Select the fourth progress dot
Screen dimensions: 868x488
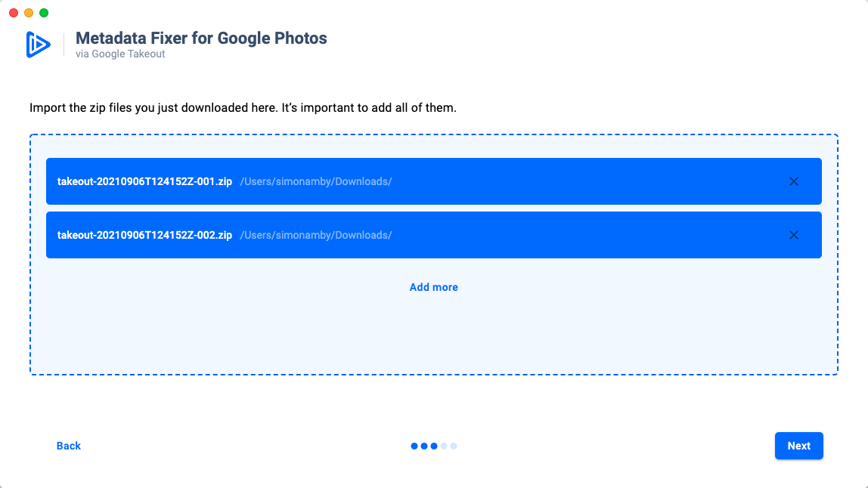pos(444,446)
